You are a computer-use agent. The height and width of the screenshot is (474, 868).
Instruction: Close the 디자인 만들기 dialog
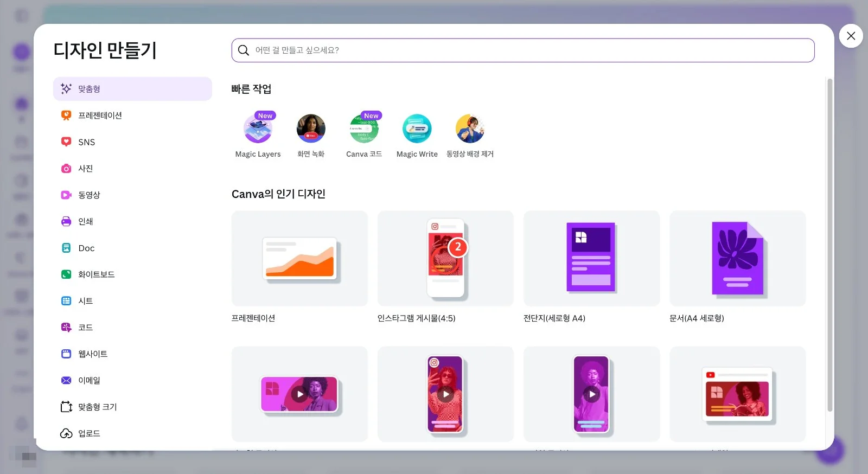point(851,36)
